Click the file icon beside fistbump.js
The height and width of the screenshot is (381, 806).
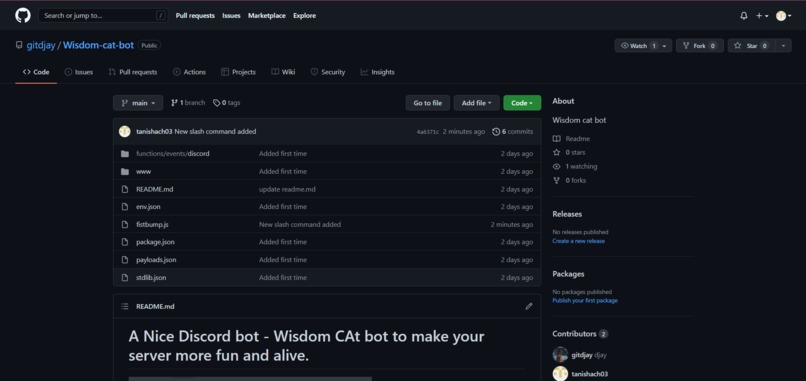pos(124,225)
